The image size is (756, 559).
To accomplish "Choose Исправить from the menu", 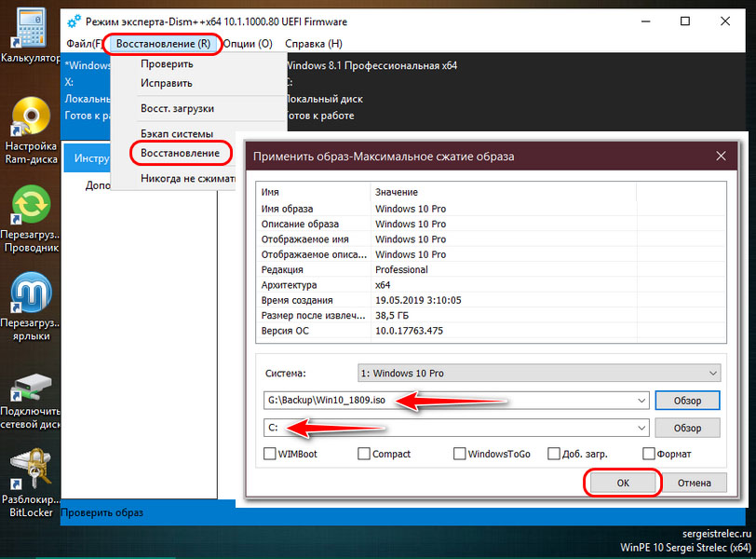I will point(167,83).
